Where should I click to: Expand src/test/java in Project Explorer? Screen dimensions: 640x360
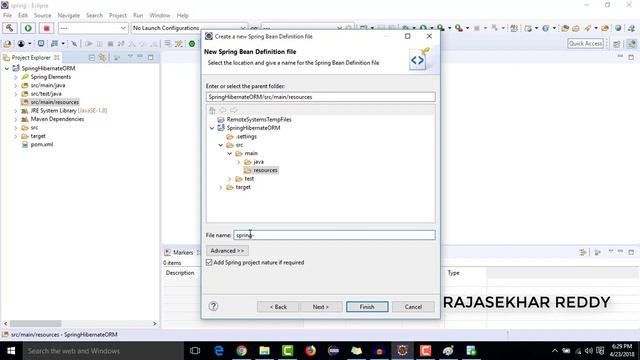(x=16, y=94)
